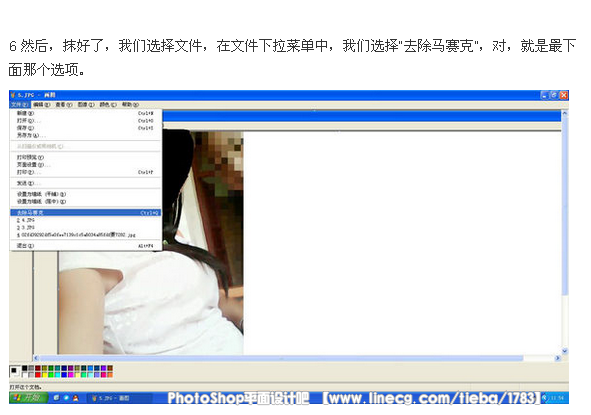Click the vertical scrollbar up arrow
591x415 pixels.
tap(565, 113)
